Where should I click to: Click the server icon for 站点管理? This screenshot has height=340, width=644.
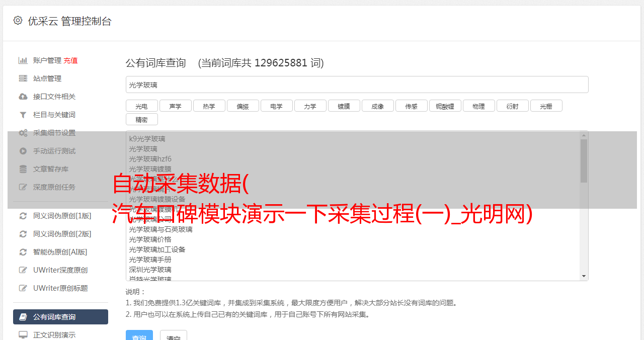23,78
